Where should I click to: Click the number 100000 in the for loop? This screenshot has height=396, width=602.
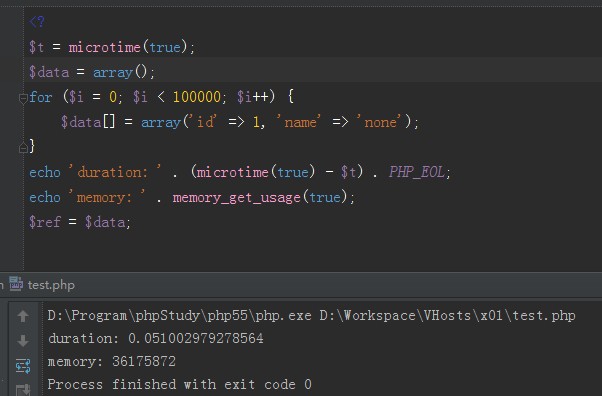coord(197,97)
